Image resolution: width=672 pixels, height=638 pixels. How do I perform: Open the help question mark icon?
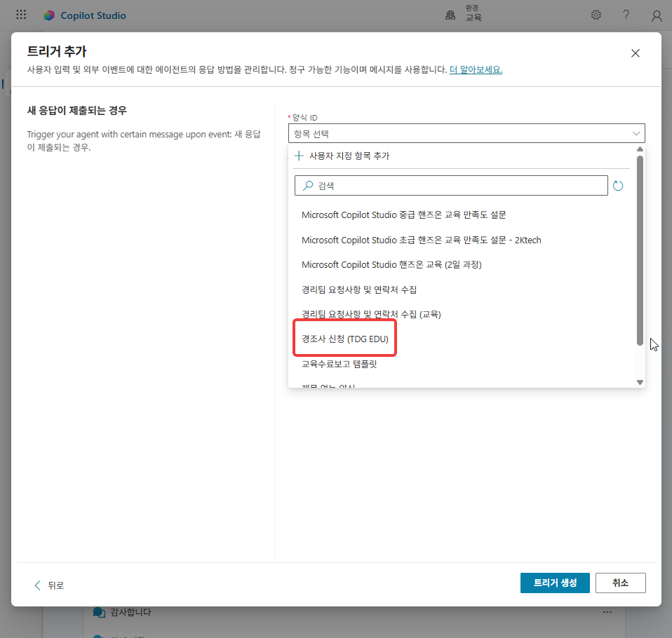click(x=626, y=15)
